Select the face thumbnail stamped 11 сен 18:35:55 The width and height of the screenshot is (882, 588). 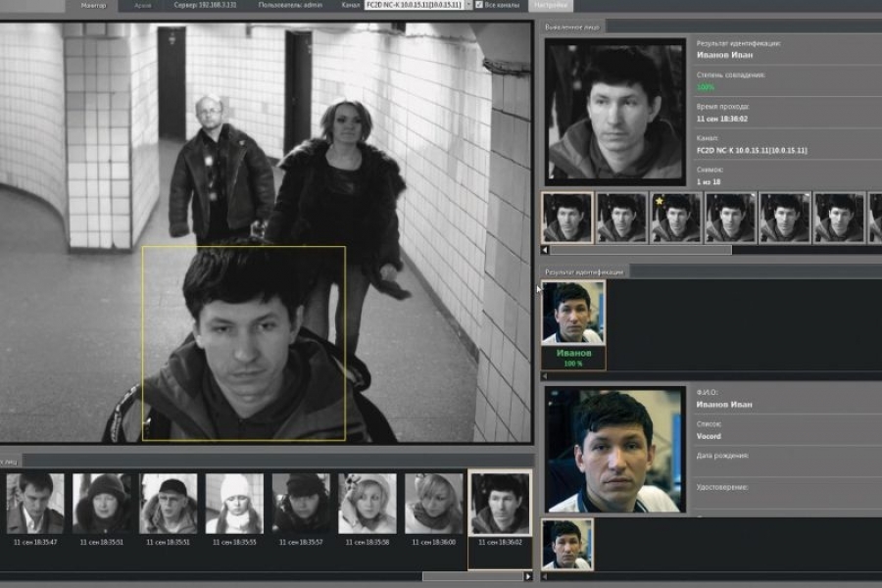pos(234,505)
